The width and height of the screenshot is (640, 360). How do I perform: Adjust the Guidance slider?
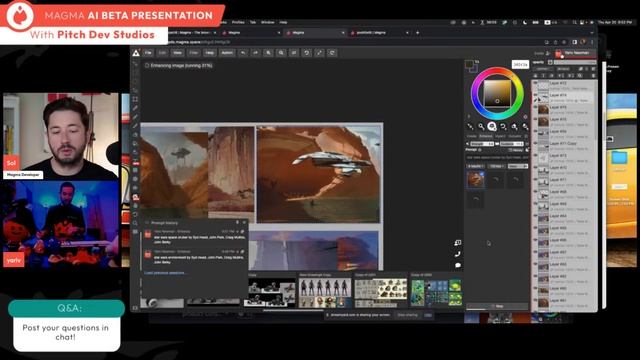point(511,144)
